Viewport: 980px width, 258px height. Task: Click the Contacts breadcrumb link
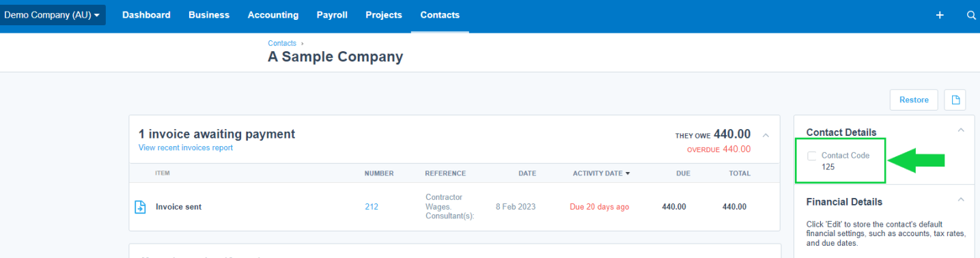click(x=282, y=43)
